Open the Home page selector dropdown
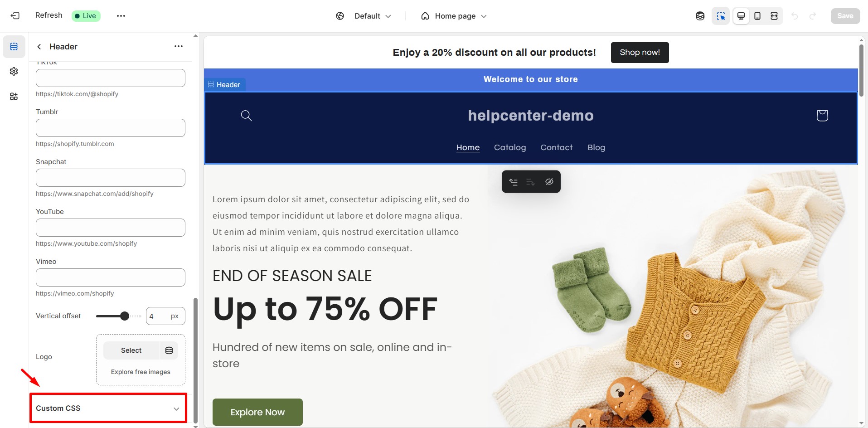This screenshot has width=868, height=428. [x=454, y=16]
